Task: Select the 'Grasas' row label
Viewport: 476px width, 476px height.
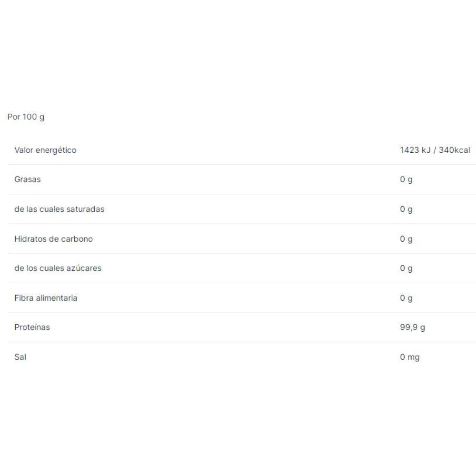Action: click(x=28, y=180)
